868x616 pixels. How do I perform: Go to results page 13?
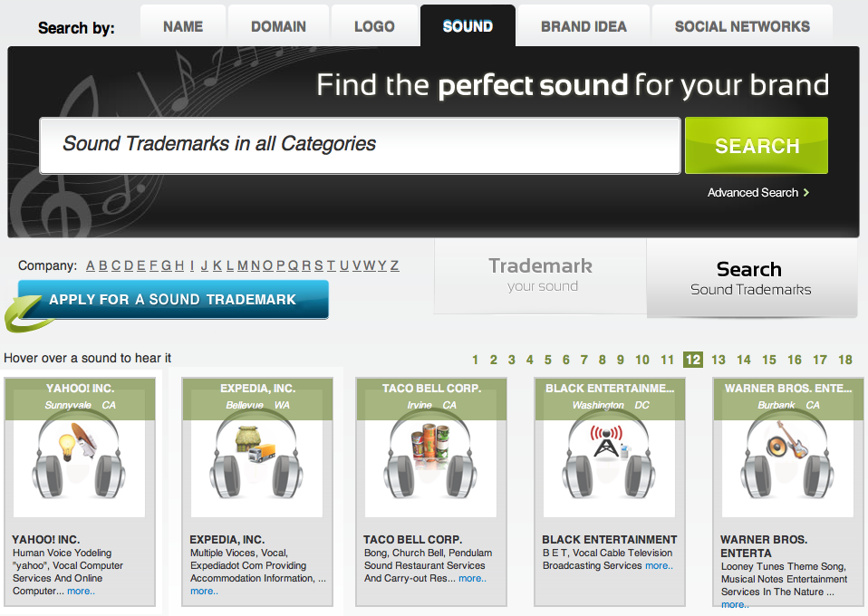719,360
